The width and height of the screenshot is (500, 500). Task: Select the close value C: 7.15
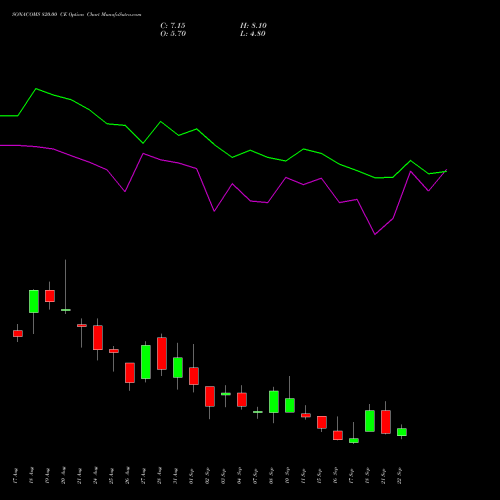pos(173,26)
